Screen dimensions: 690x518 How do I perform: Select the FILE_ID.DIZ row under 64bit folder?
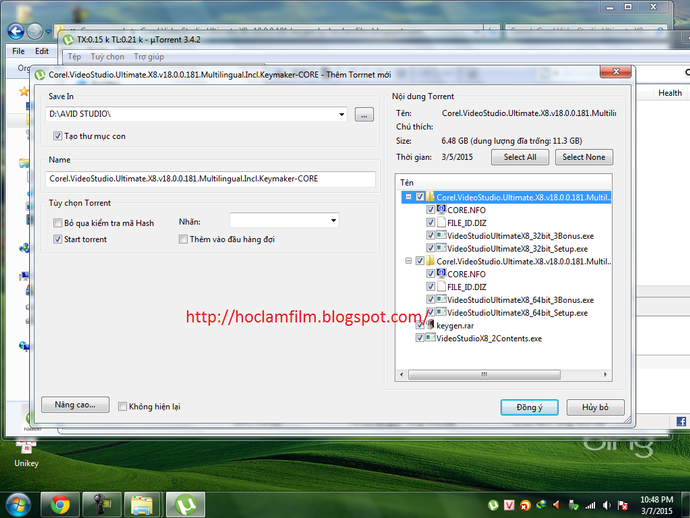466,287
